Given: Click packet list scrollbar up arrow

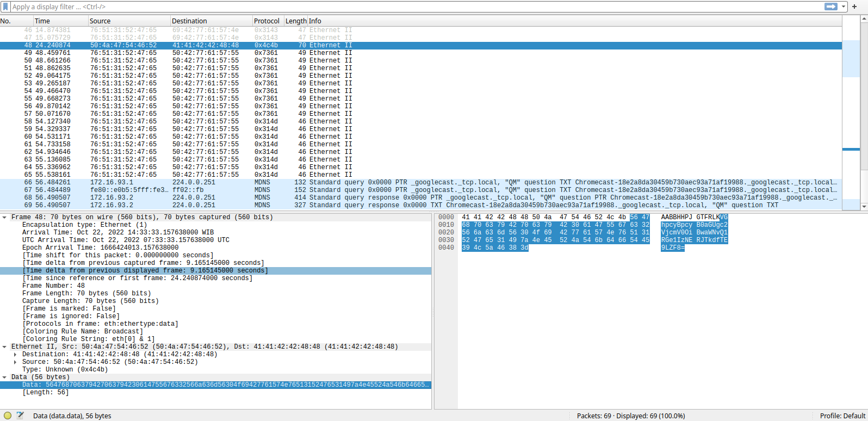Looking at the screenshot, I should coord(864,19).
